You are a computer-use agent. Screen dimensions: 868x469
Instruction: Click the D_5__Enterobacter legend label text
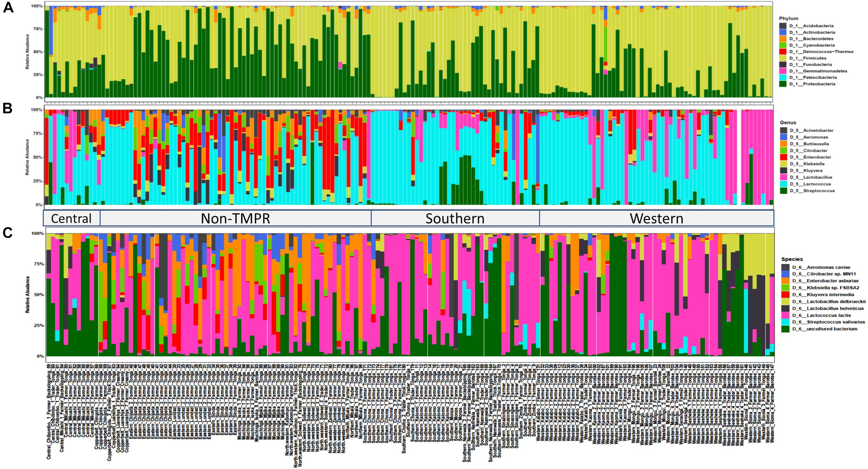pyautogui.click(x=811, y=157)
